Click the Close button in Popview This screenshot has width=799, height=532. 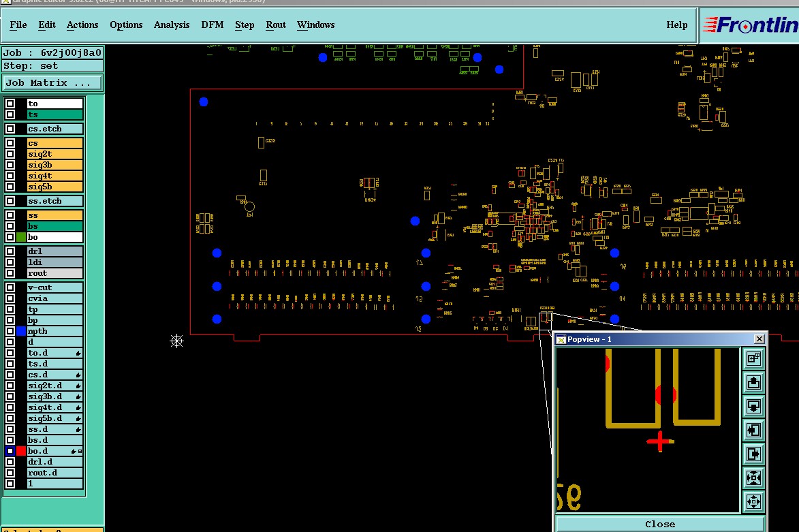(660, 524)
